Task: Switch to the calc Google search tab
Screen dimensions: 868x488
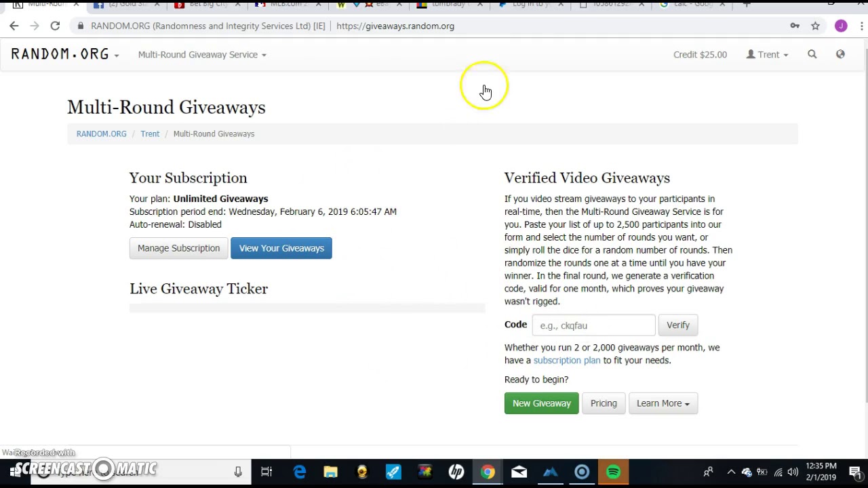Action: (690, 4)
